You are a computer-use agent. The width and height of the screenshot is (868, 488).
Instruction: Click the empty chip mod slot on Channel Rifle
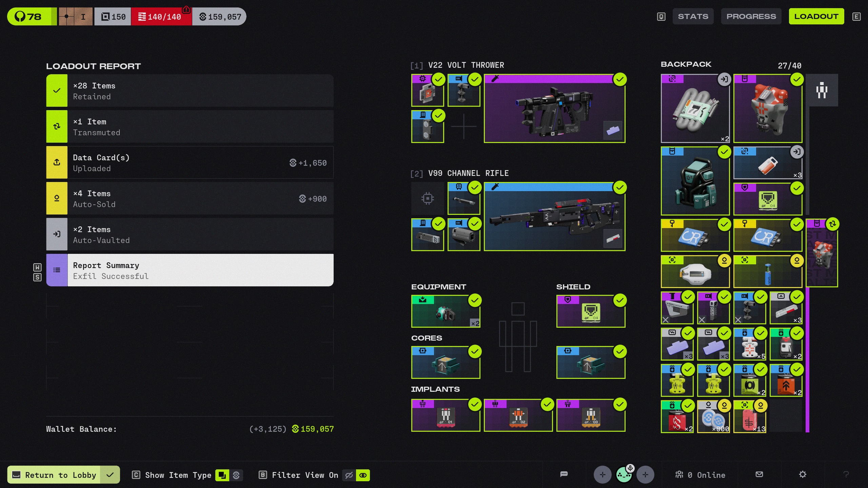428,198
